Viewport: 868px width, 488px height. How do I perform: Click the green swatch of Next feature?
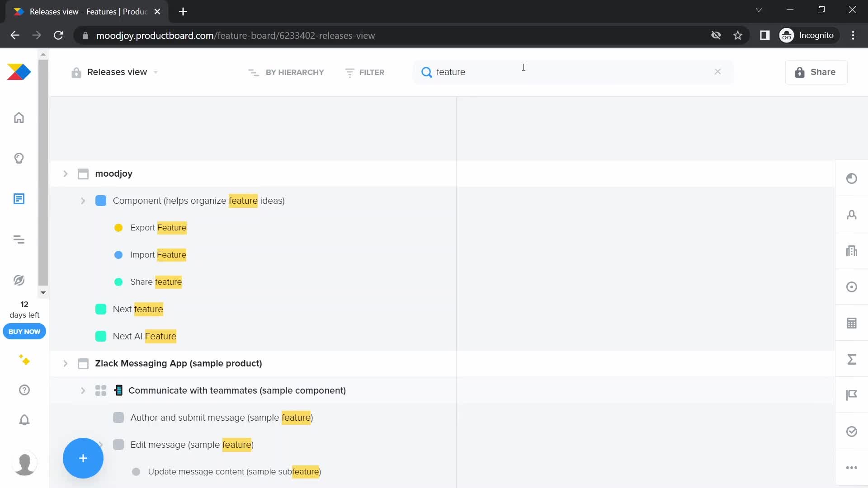pos(101,309)
